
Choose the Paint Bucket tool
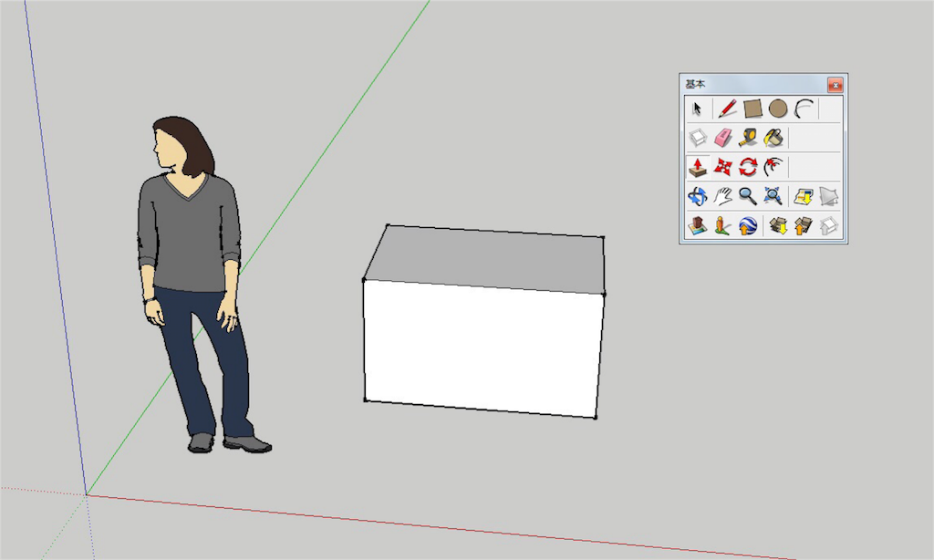pos(773,139)
